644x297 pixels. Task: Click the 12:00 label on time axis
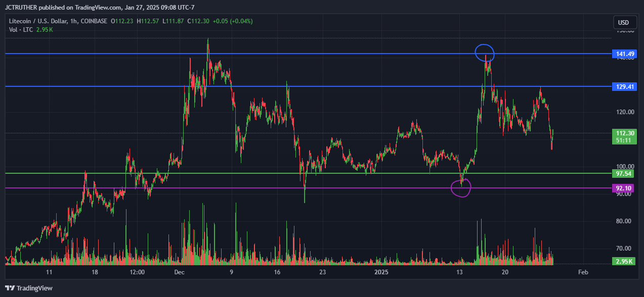click(x=137, y=272)
